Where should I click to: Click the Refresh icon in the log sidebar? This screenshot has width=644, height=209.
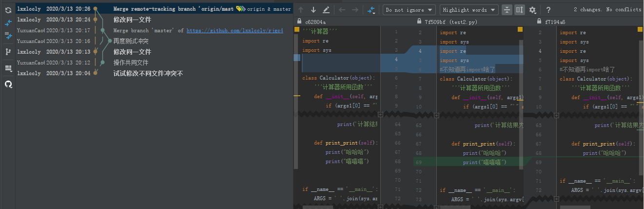[x=8, y=10]
